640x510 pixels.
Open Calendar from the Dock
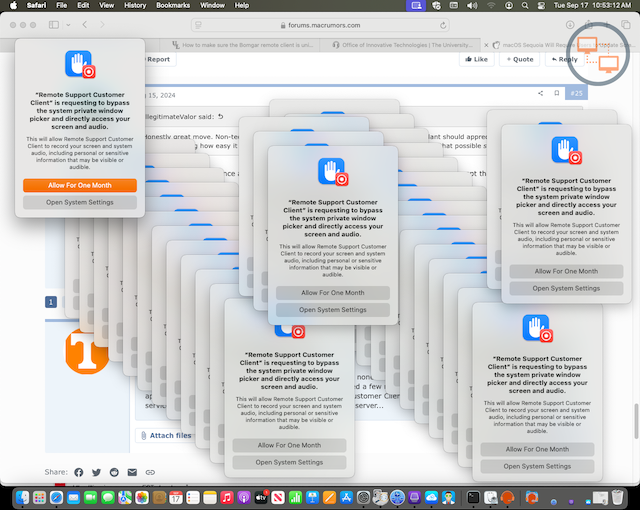[x=176, y=498]
